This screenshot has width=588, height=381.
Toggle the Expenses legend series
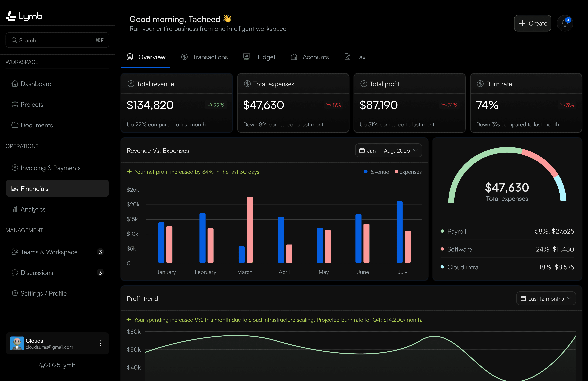[x=408, y=172]
